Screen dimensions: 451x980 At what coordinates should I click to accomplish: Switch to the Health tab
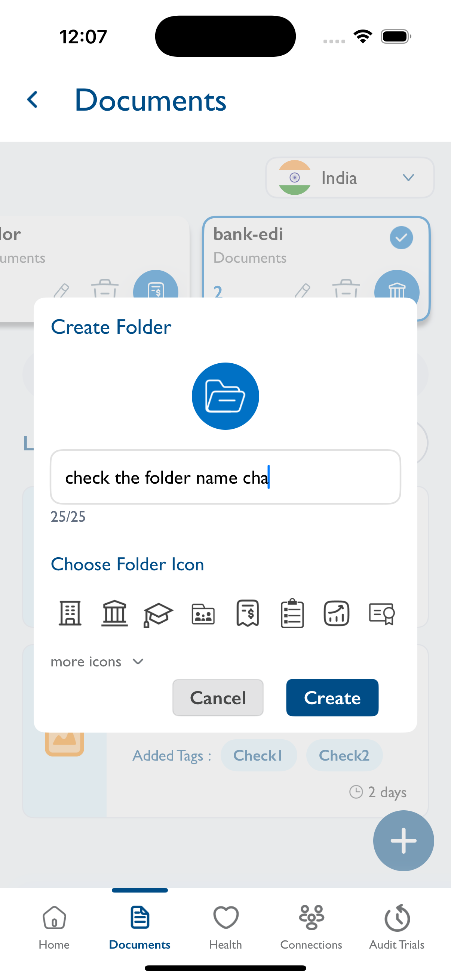point(225,928)
